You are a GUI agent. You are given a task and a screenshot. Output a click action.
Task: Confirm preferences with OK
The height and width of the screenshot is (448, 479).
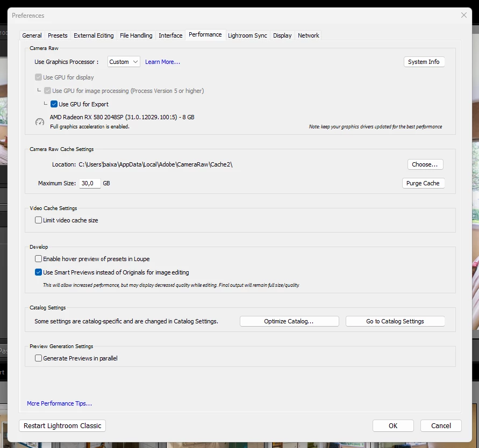tap(393, 425)
